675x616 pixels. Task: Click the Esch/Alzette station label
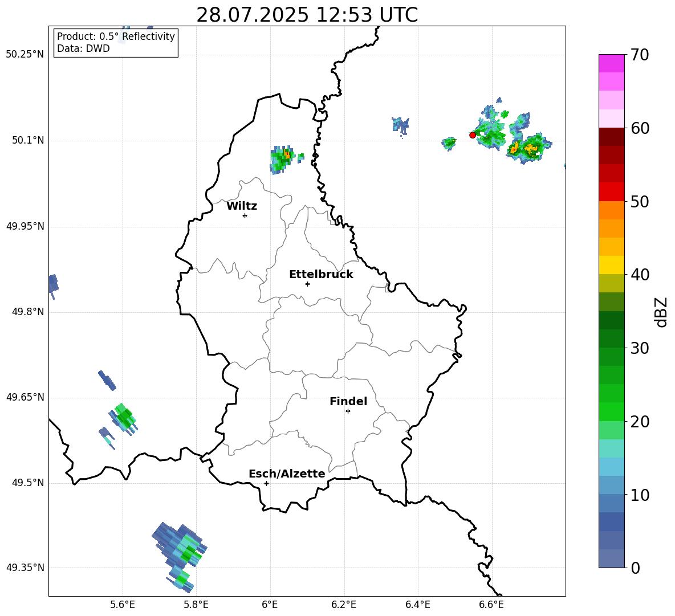[287, 474]
